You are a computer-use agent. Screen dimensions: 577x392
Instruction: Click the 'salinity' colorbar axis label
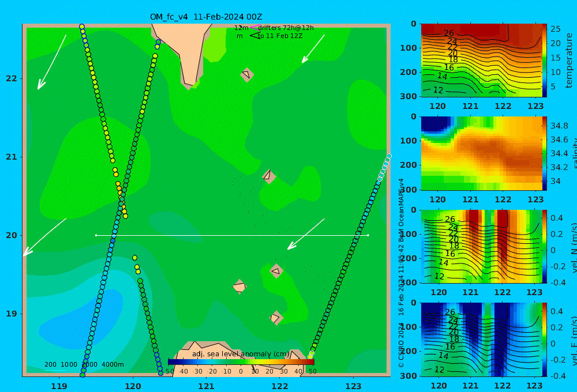coord(575,153)
